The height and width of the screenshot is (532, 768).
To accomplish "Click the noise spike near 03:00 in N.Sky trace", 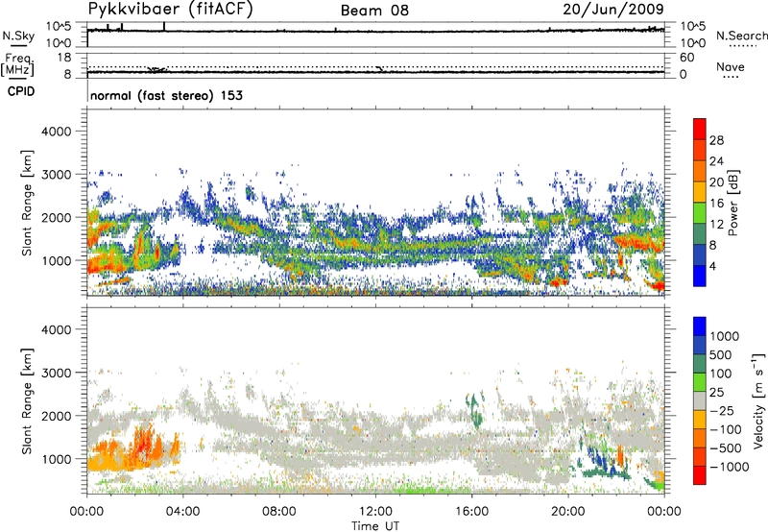I will coord(164,26).
